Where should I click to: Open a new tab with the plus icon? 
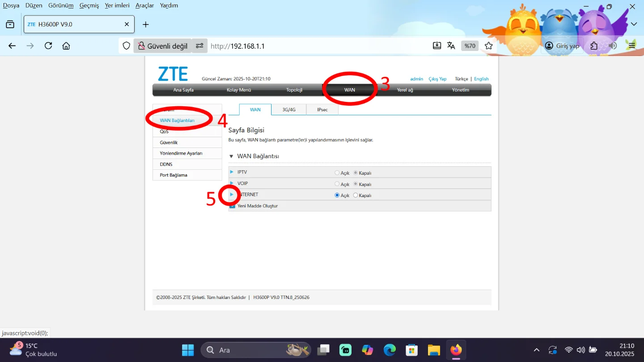click(x=145, y=25)
